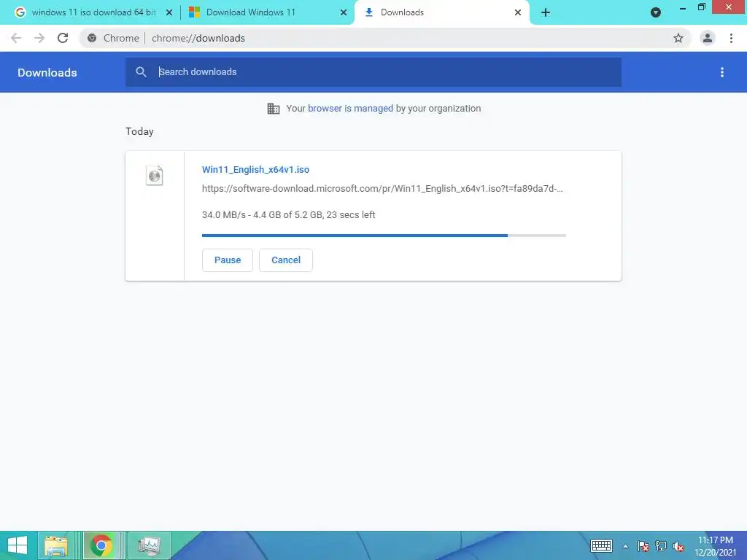This screenshot has height=560, width=747.
Task: Click the muted volume tray icon
Action: click(x=678, y=545)
